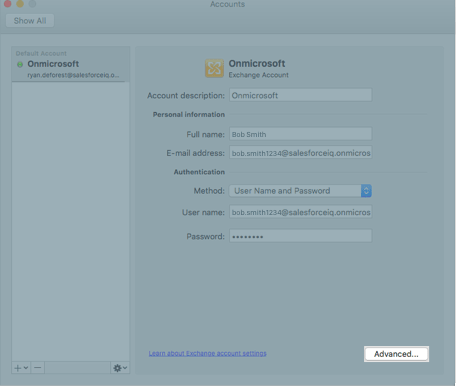
Task: Click the plus add account icon
Action: (18, 368)
